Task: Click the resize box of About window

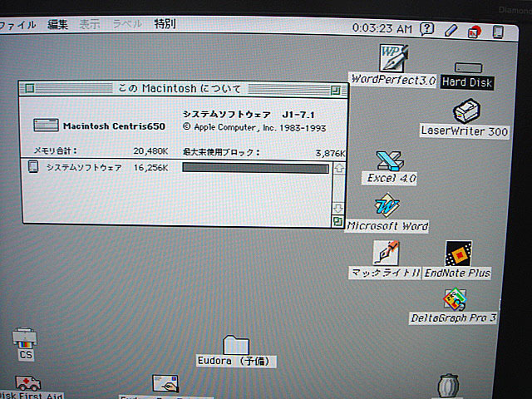Action: [x=337, y=222]
